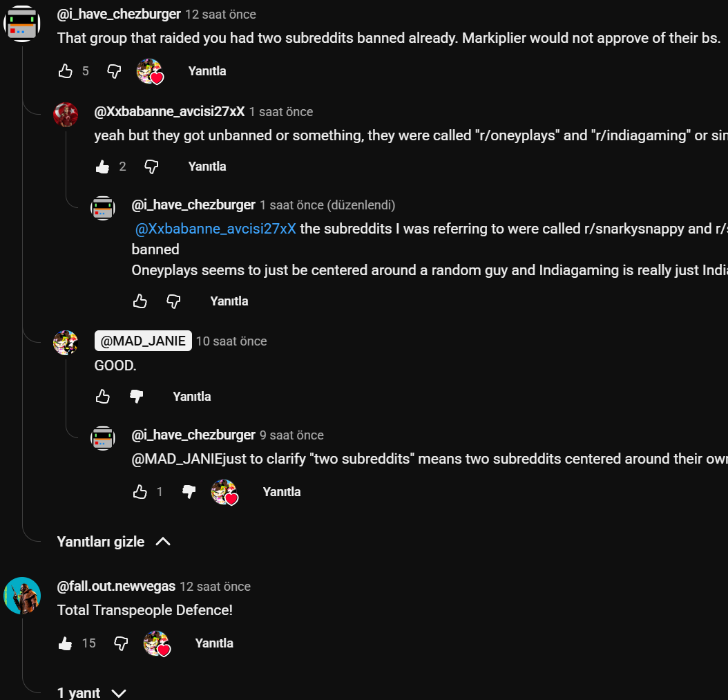Click creator heart on Markiplier comment

pos(149,71)
